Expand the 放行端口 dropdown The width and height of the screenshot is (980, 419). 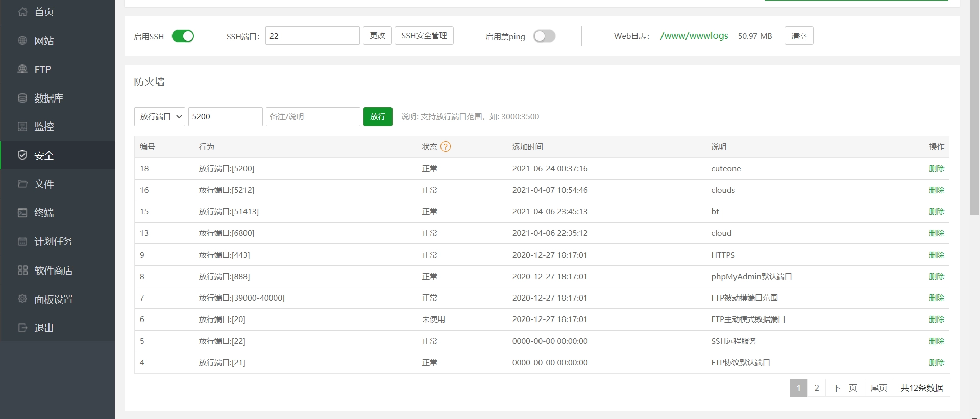pos(160,117)
